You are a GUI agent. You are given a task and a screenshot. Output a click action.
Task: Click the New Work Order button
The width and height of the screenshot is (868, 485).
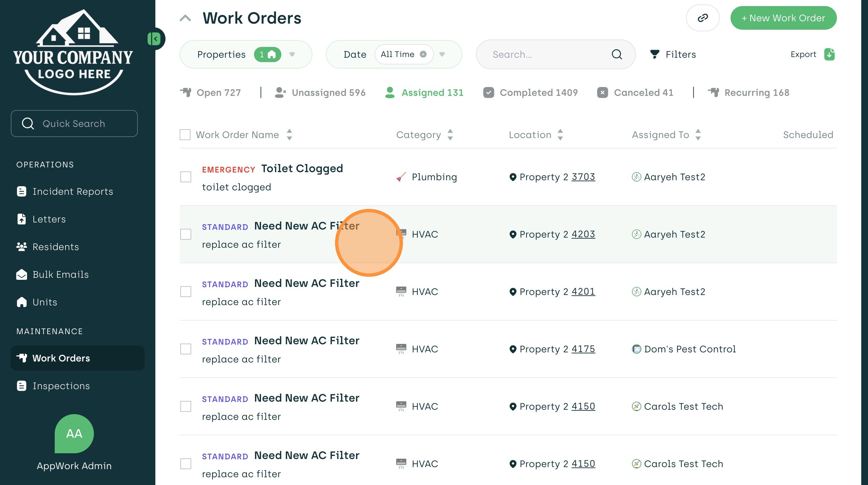pos(783,18)
